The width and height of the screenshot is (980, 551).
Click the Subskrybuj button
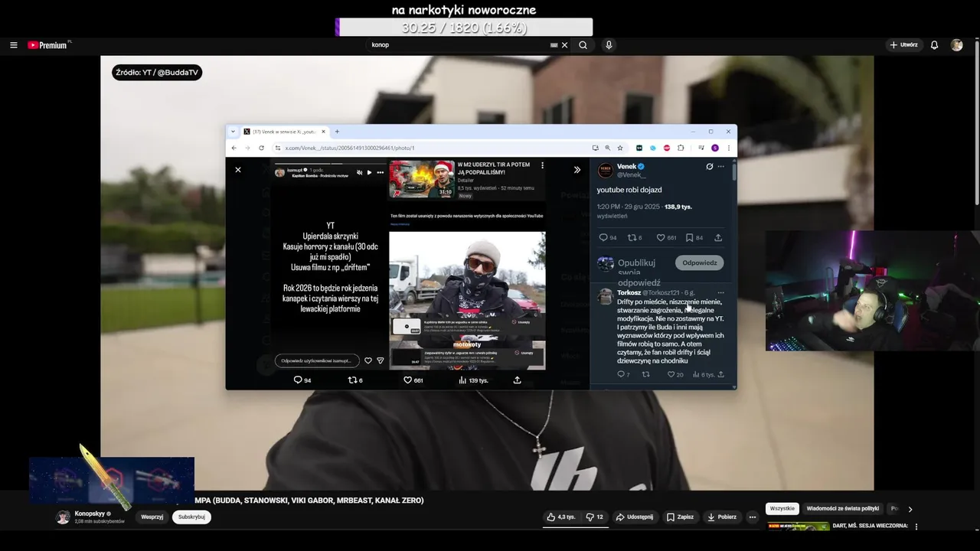(x=191, y=517)
